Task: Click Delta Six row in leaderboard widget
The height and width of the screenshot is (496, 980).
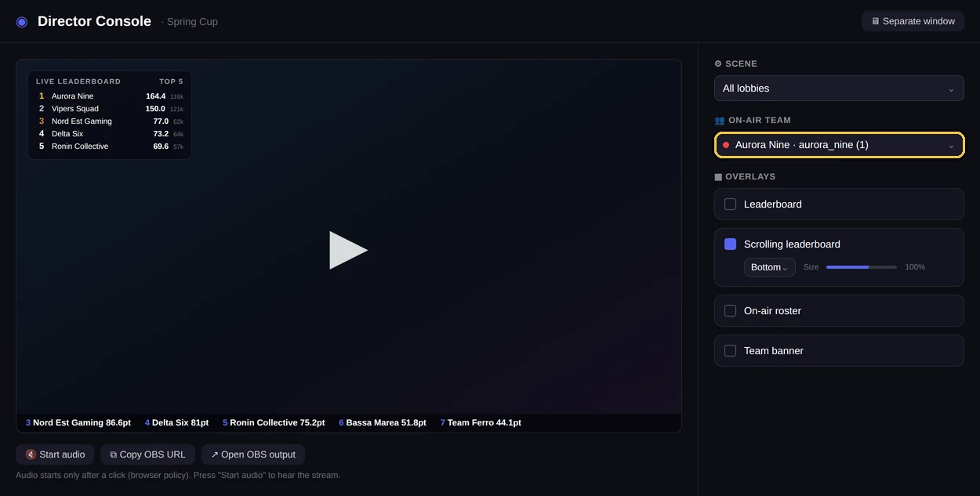Action: pos(110,134)
